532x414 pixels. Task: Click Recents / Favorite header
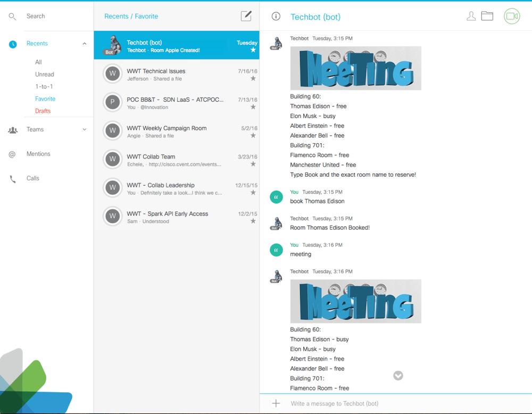(131, 16)
